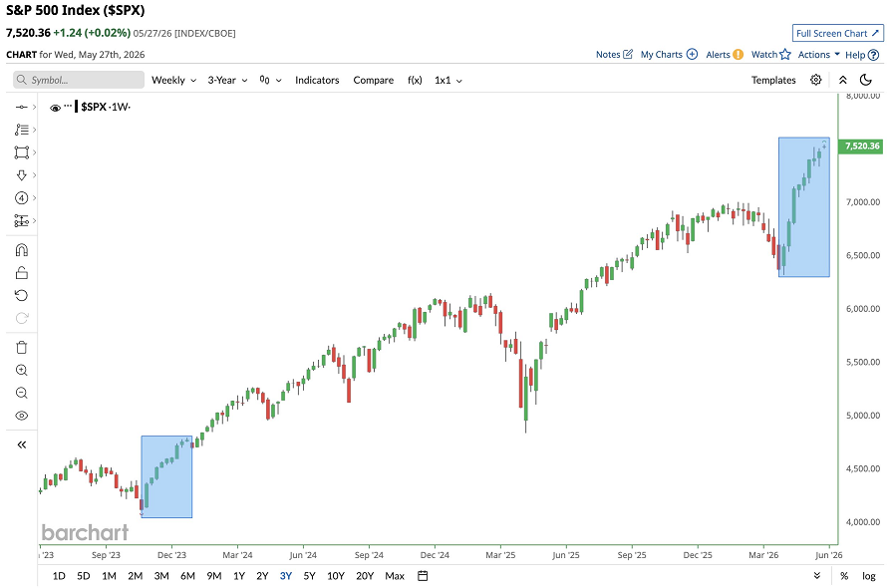
Task: Toggle visibility of all drawings
Action: pos(22,416)
